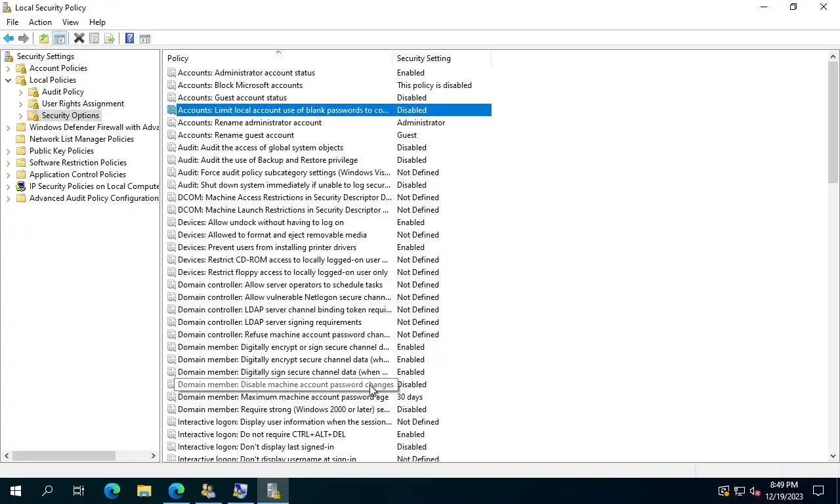
Task: Open Properties via the toolbar icon
Action: tap(94, 39)
